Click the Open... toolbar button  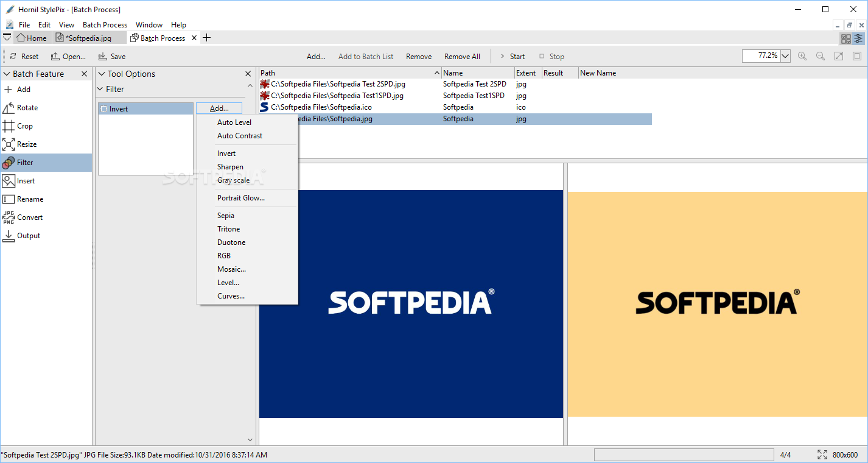click(x=68, y=57)
